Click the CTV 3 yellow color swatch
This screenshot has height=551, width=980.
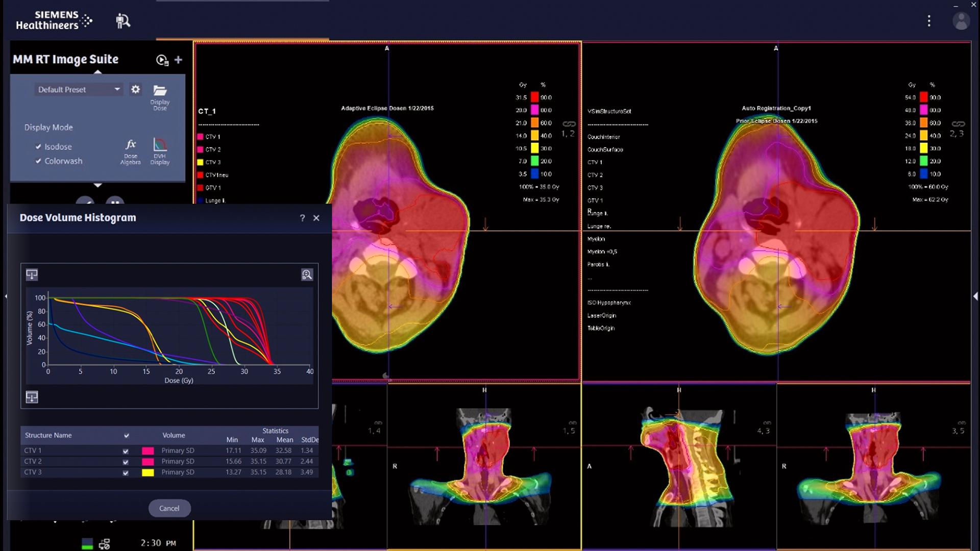coord(148,472)
